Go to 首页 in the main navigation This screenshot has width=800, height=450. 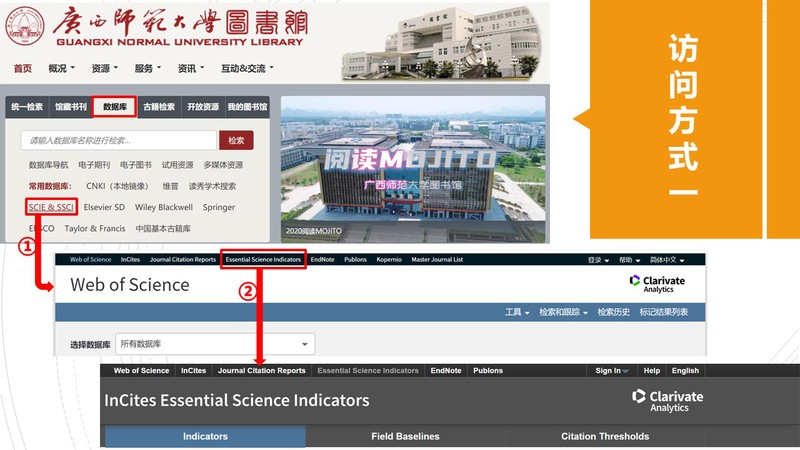pos(22,69)
